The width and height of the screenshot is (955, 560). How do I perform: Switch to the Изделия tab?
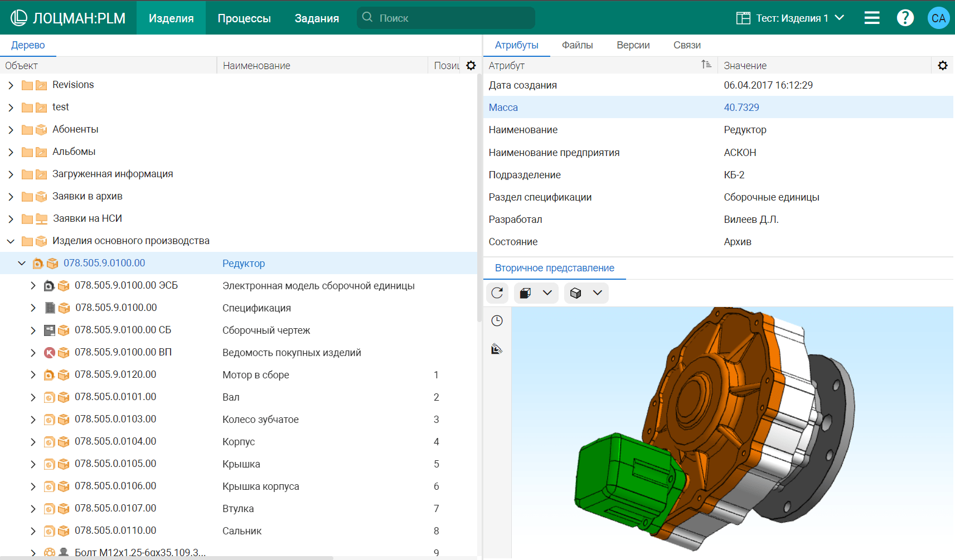coord(171,18)
